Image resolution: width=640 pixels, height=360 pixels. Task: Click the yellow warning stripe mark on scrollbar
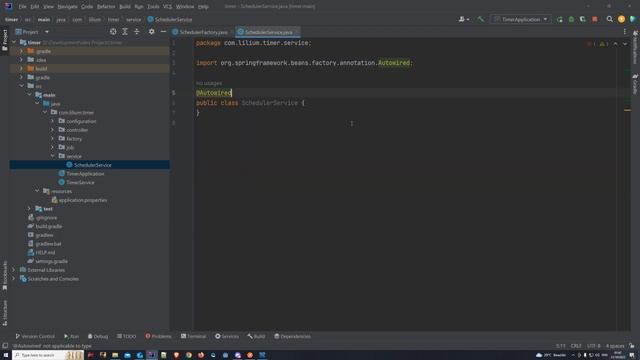coord(627,110)
